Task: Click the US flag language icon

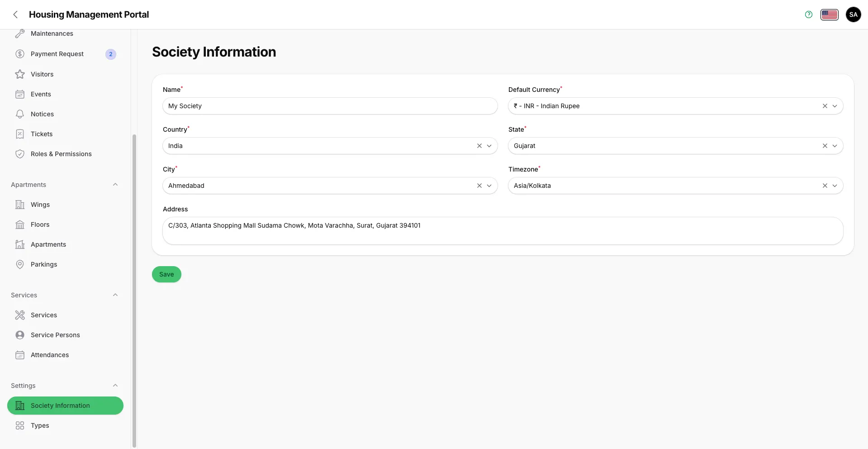Action: [x=829, y=14]
